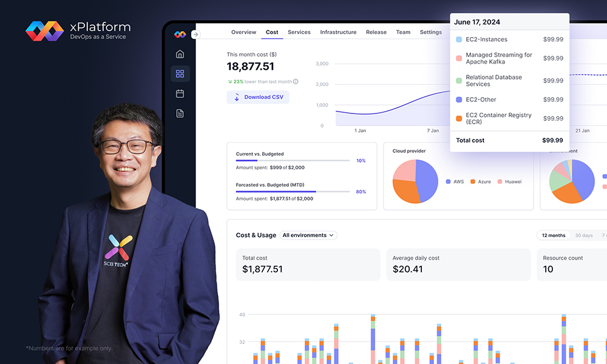The image size is (607, 364).
Task: Go to the Release tab
Action: (376, 32)
